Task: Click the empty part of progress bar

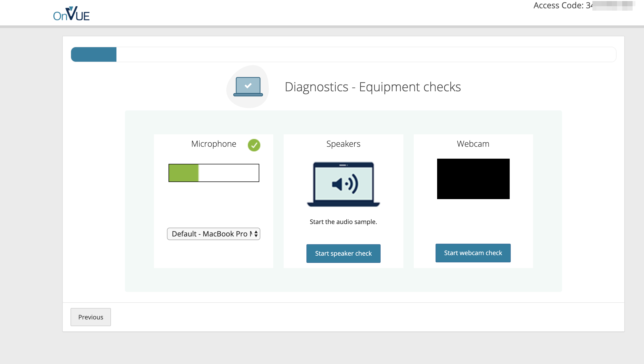Action: pyautogui.click(x=366, y=54)
